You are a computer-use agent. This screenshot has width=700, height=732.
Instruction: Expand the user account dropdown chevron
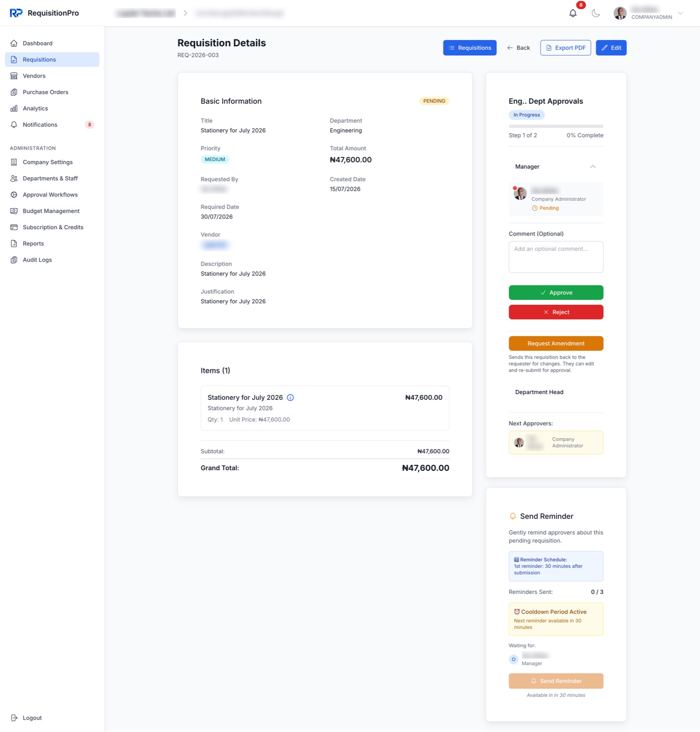tap(680, 13)
